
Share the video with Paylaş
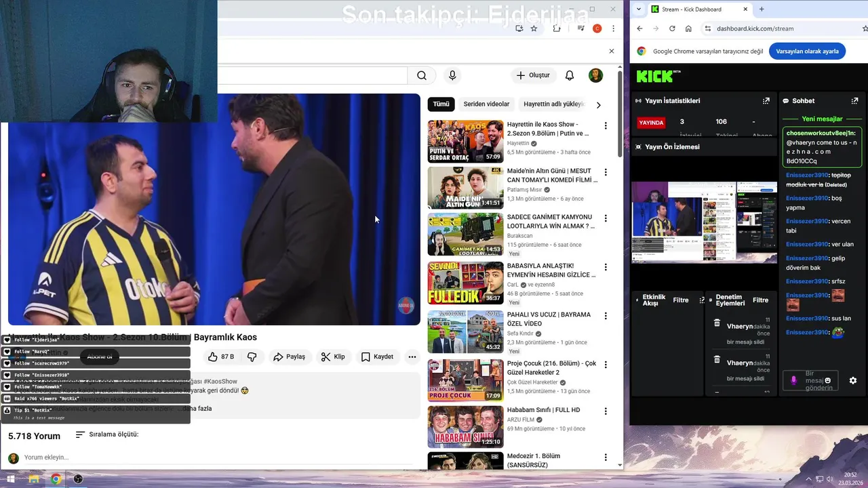[x=289, y=357]
